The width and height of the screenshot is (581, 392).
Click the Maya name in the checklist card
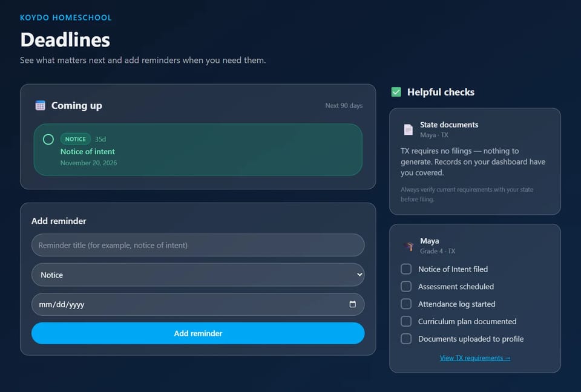[430, 241]
